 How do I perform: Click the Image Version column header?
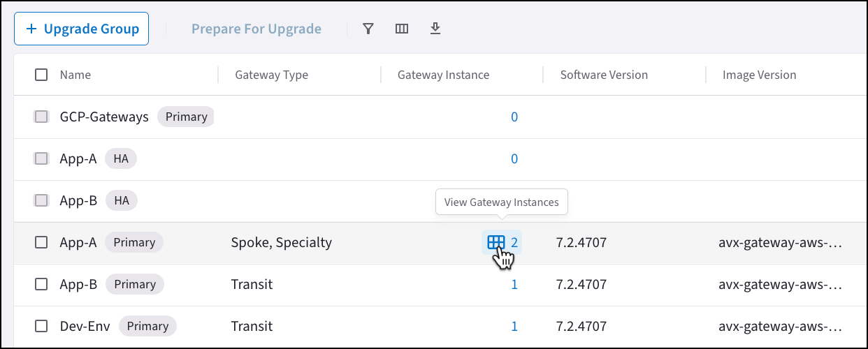point(759,75)
